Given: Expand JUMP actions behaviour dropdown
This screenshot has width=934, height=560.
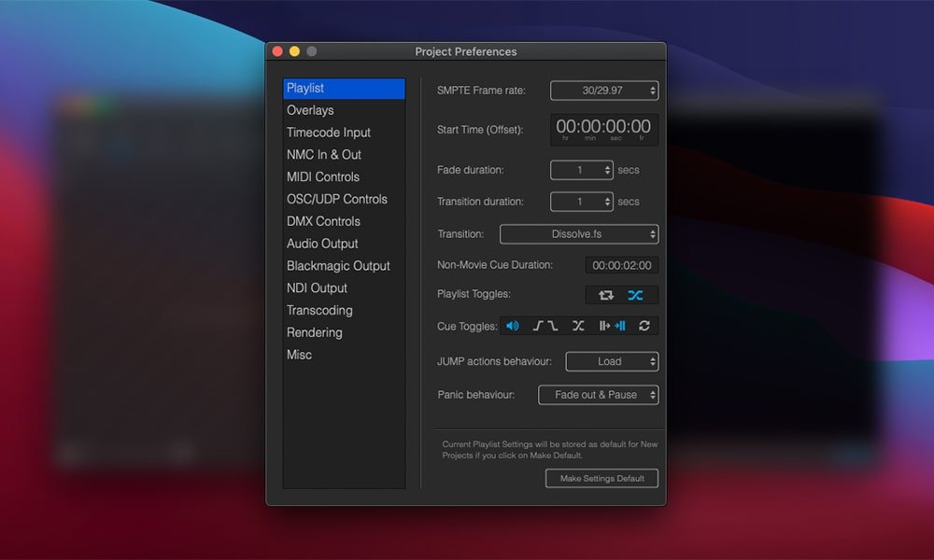Looking at the screenshot, I should 612,361.
